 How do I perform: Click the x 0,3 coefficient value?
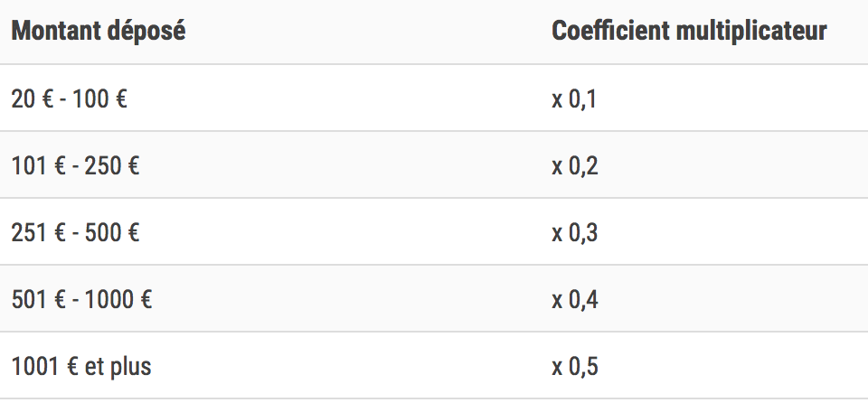click(575, 232)
